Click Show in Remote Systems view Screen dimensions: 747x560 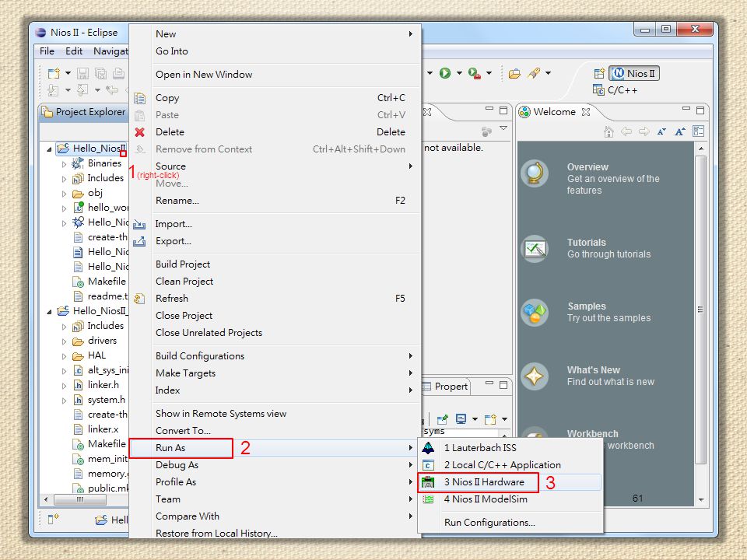point(275,413)
